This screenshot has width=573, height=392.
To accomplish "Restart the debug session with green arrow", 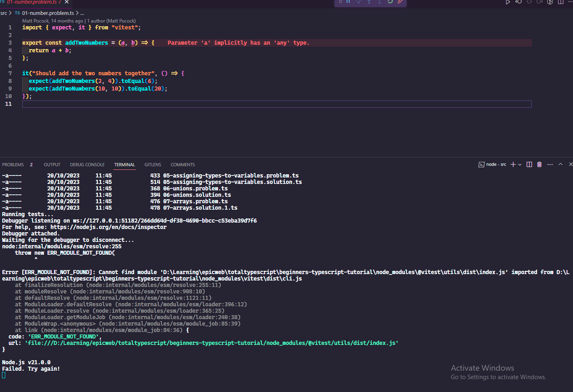I will click(x=390, y=2).
